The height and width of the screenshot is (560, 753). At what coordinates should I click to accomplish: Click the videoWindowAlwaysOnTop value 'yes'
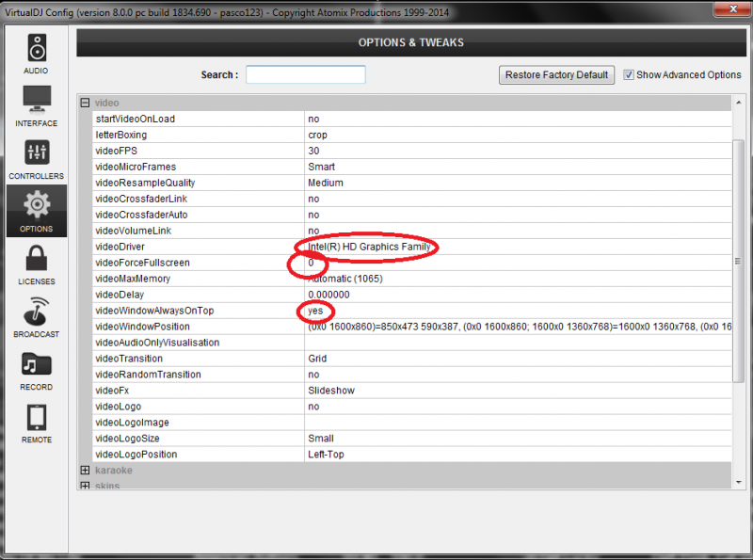coord(315,311)
